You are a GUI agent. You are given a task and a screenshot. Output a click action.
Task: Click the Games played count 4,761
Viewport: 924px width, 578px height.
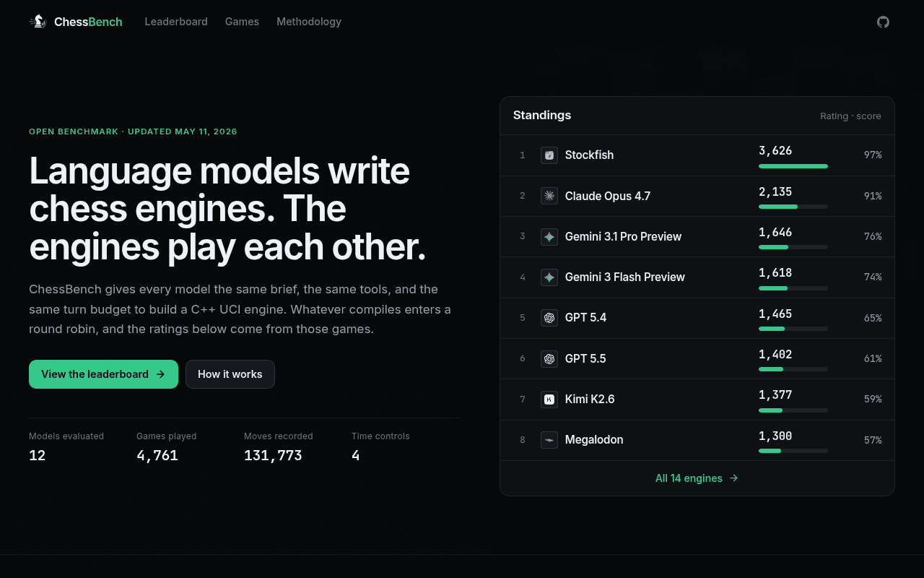tap(157, 455)
